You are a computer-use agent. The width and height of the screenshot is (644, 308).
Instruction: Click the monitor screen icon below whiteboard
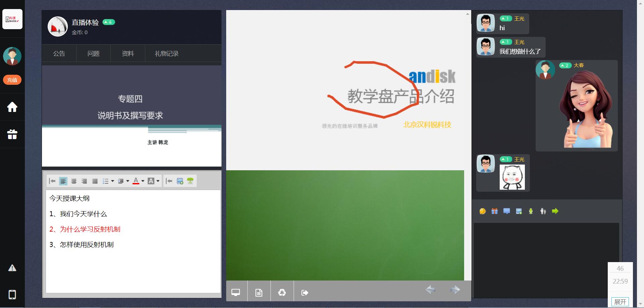[236, 293]
